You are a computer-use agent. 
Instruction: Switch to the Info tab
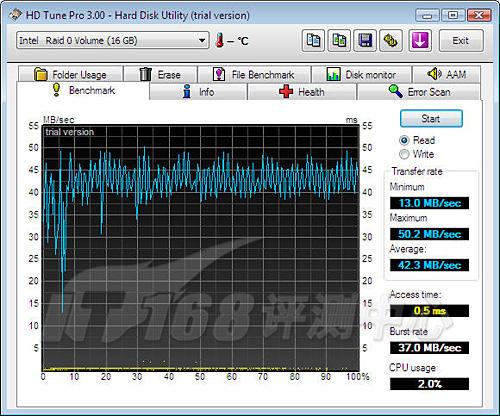(x=198, y=92)
